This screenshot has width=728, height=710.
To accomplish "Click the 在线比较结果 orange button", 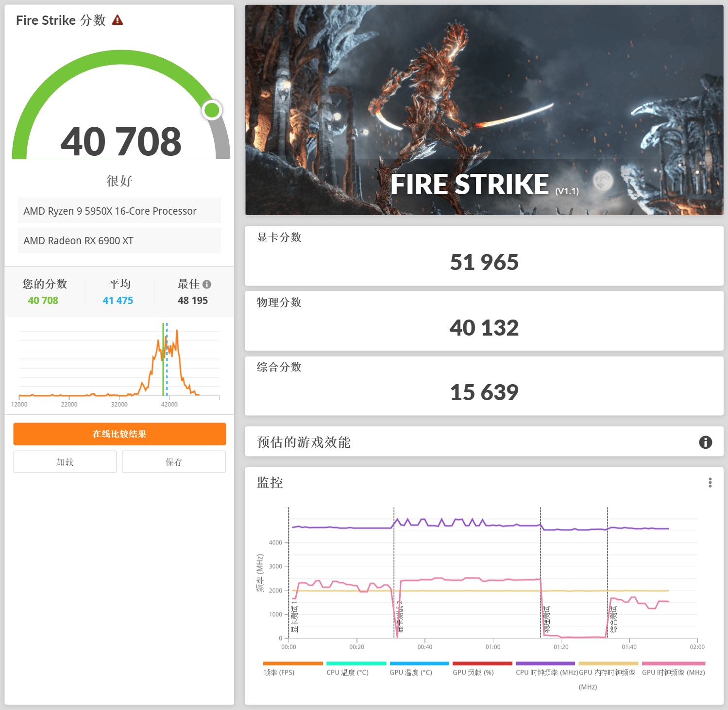I will [x=119, y=434].
